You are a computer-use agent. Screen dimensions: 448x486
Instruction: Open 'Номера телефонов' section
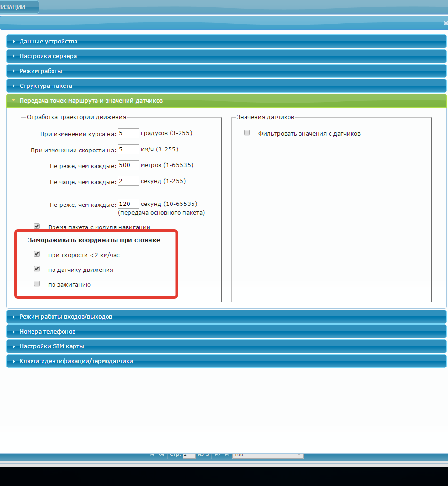pyautogui.click(x=47, y=332)
